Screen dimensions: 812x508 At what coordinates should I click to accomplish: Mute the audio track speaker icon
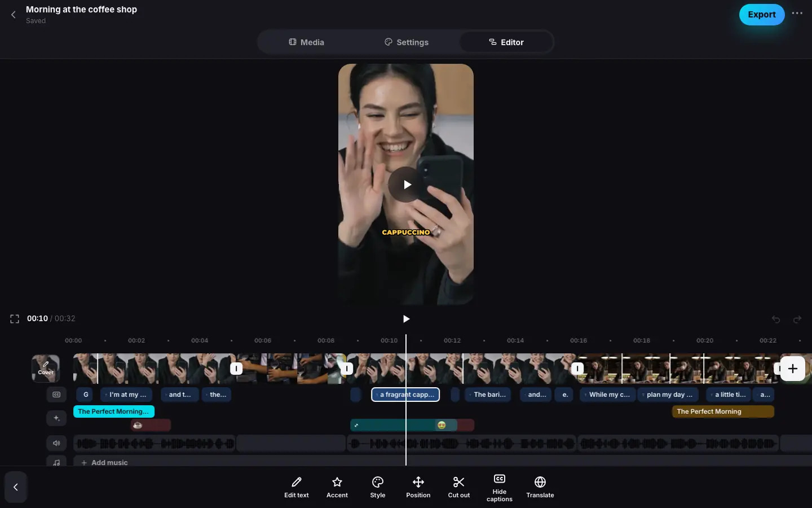56,443
